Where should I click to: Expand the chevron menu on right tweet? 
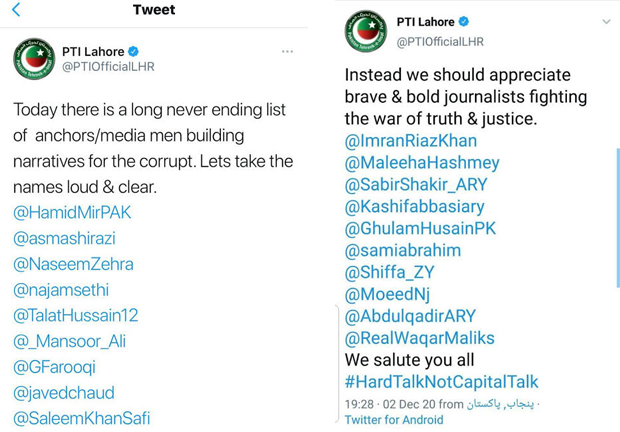[606, 22]
